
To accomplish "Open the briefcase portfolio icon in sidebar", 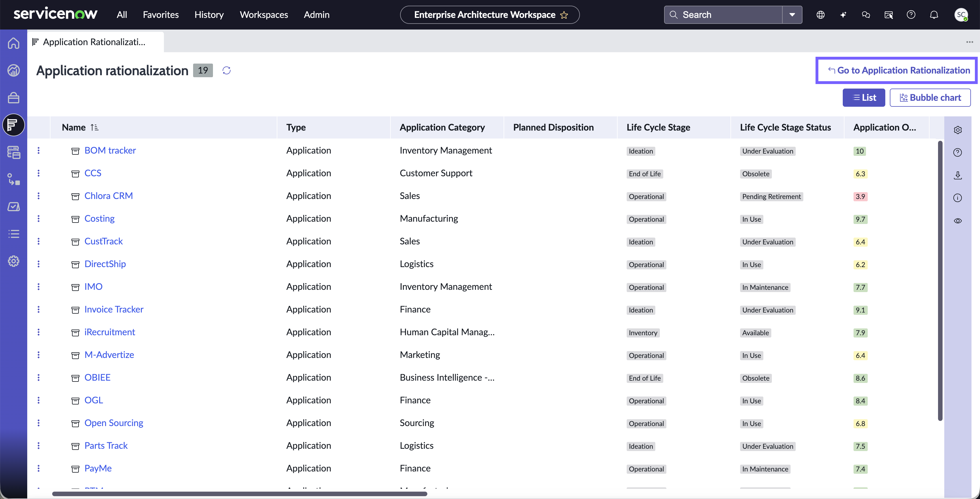I will pyautogui.click(x=14, y=98).
